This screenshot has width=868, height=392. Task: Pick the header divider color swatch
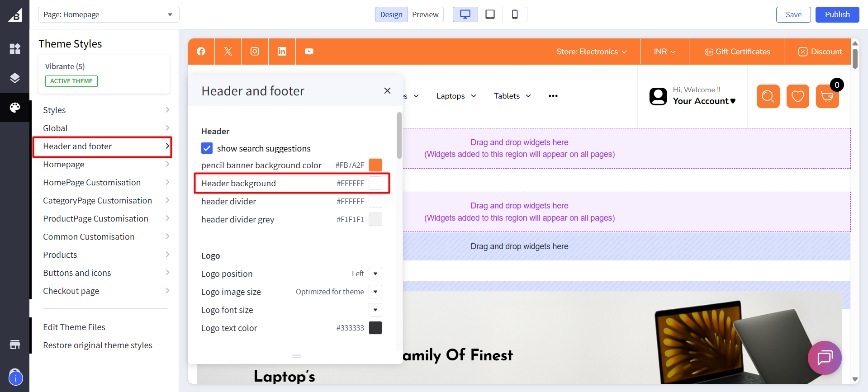[375, 201]
